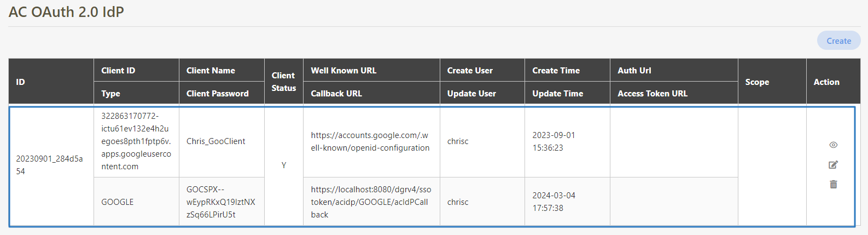Delete the client using the trash icon
Image resolution: width=868 pixels, height=235 pixels.
click(x=833, y=185)
